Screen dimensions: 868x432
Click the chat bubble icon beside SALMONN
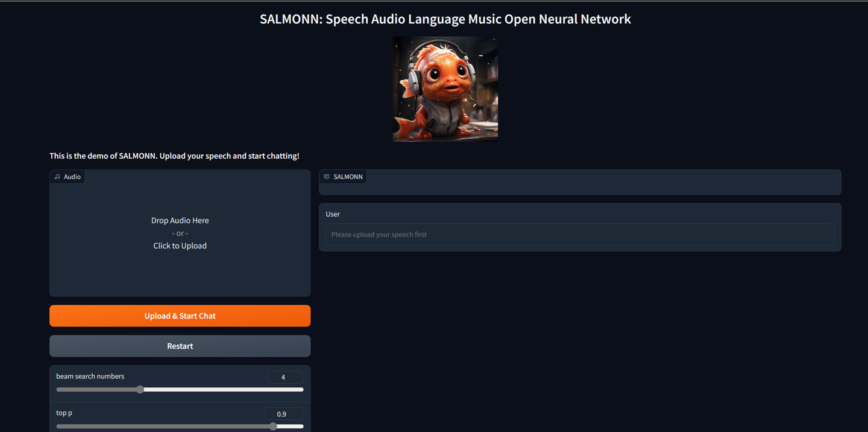pyautogui.click(x=327, y=177)
